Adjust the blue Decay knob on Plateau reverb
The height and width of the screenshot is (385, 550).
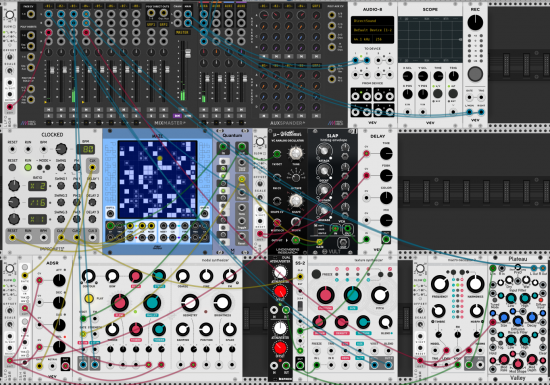[532, 318]
